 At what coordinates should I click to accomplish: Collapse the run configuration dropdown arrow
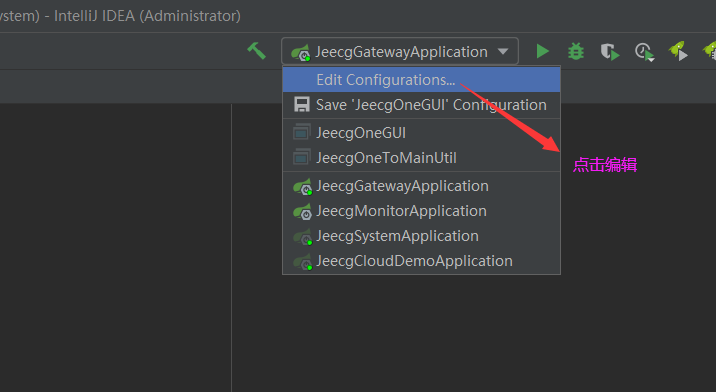pyautogui.click(x=503, y=51)
